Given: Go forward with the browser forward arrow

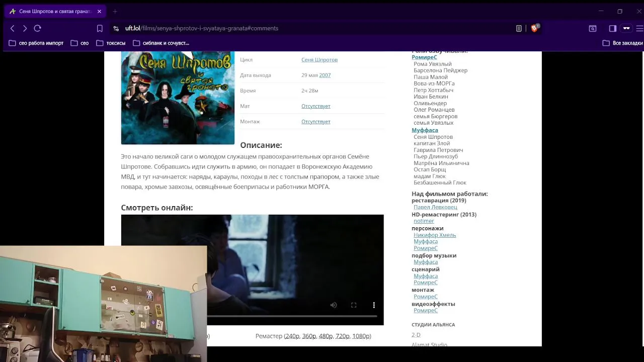Looking at the screenshot, I should click(x=25, y=29).
